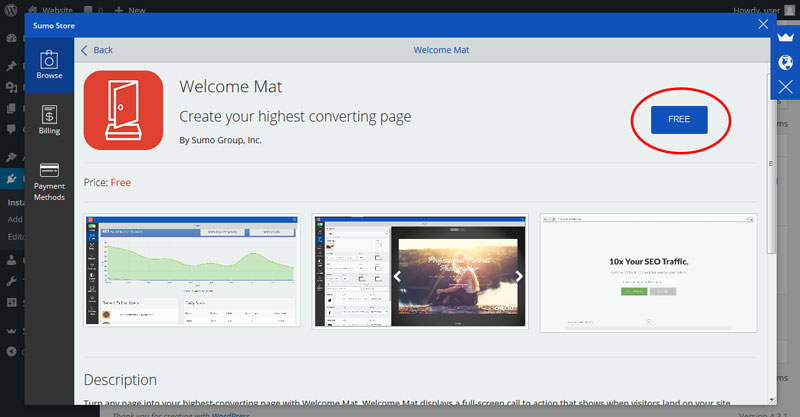This screenshot has height=417, width=800.
Task: Click the blue FREE install button
Action: click(679, 119)
